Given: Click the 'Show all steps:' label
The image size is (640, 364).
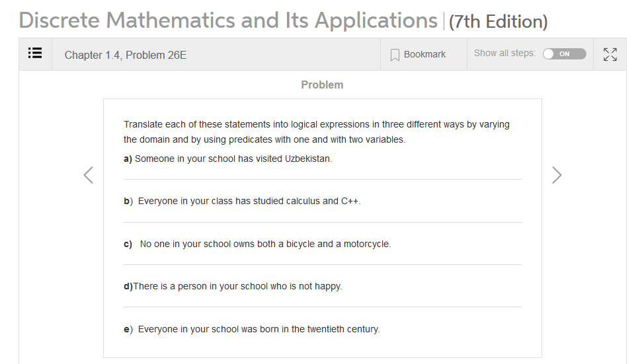Looking at the screenshot, I should pyautogui.click(x=504, y=53).
